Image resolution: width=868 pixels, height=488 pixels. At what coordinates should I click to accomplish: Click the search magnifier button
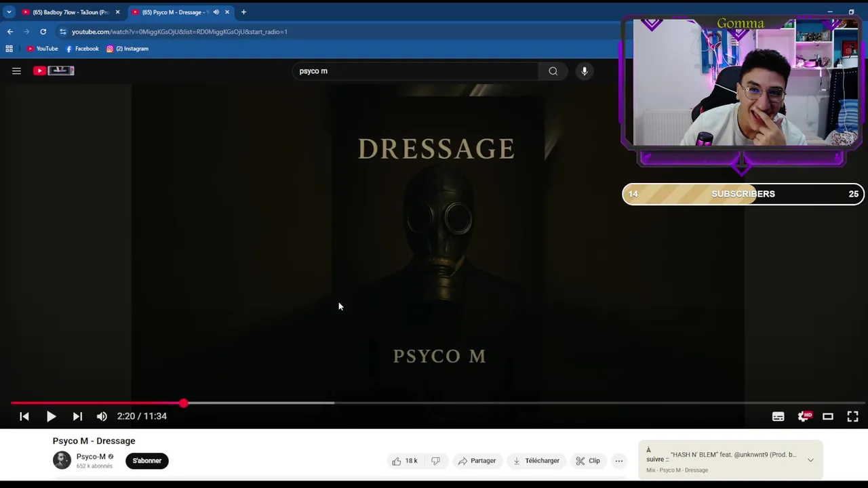(553, 71)
